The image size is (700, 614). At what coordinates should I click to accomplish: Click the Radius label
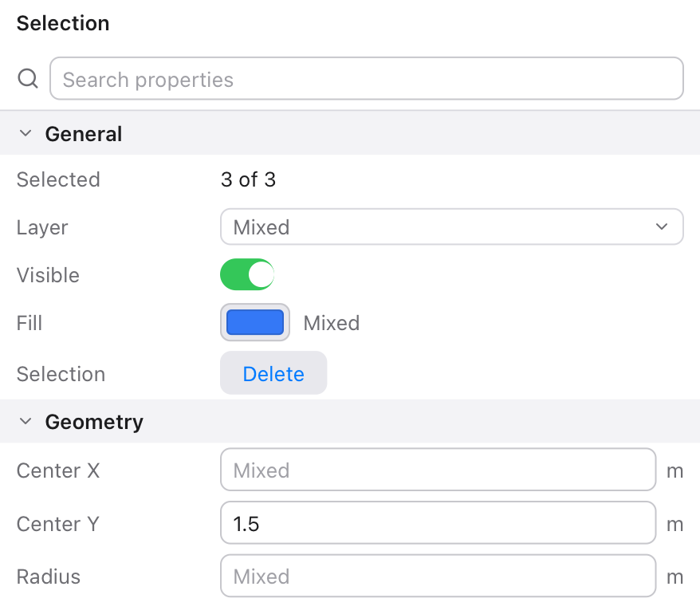49,577
